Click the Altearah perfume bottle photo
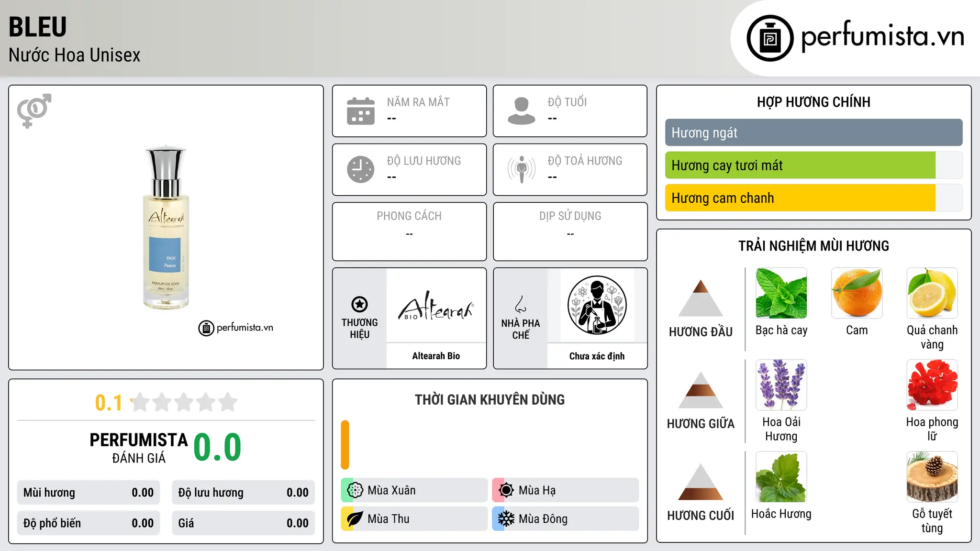This screenshot has width=980, height=551. [166, 227]
